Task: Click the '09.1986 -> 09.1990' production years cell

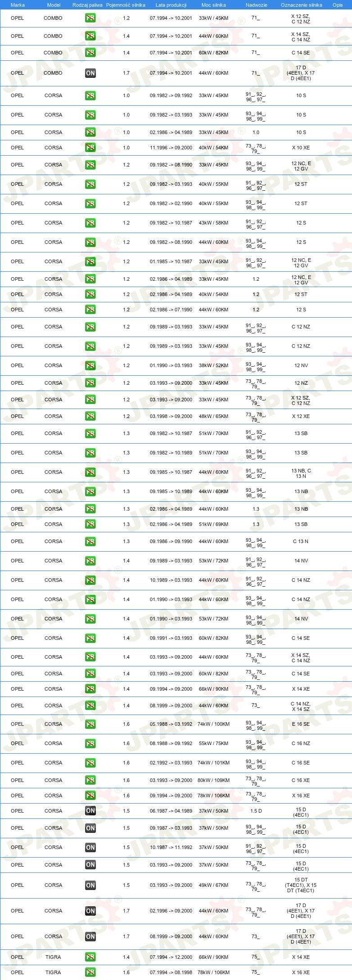Action: click(x=171, y=542)
